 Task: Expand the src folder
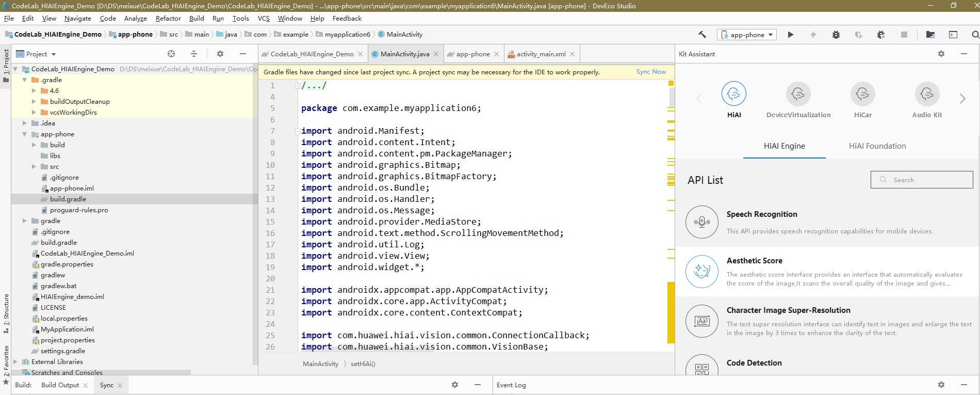coord(34,167)
